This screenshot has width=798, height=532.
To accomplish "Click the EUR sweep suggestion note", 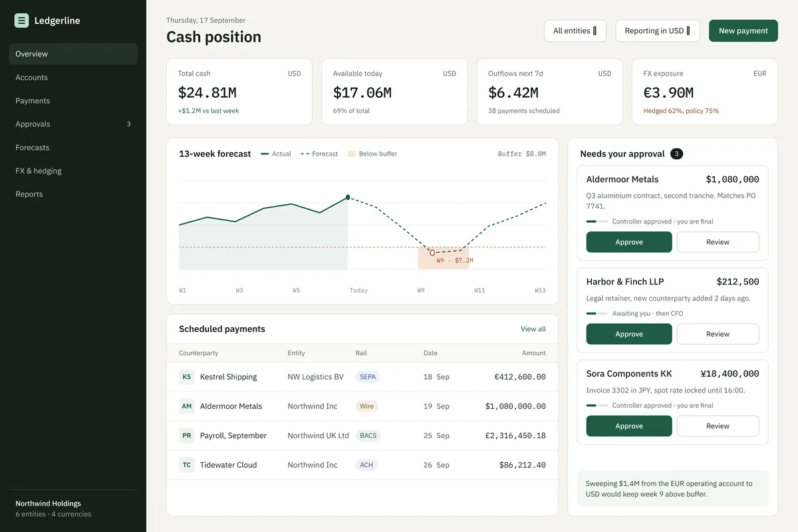I will tap(672, 489).
